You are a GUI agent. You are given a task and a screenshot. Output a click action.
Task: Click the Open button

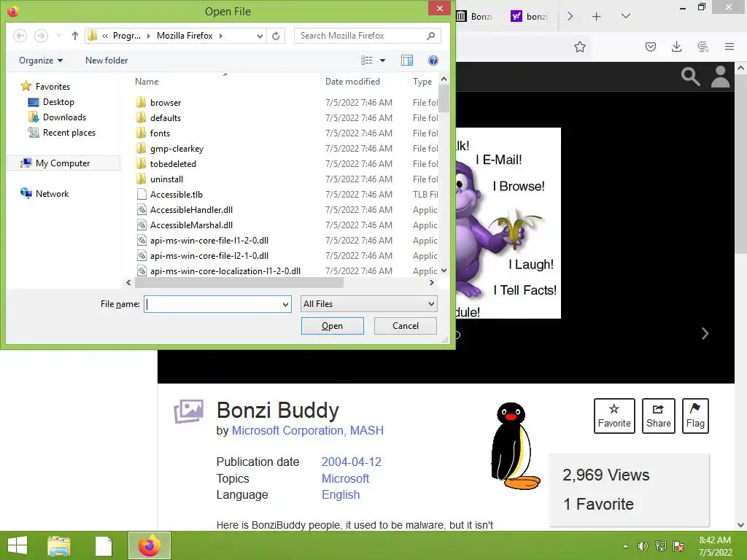coord(332,326)
